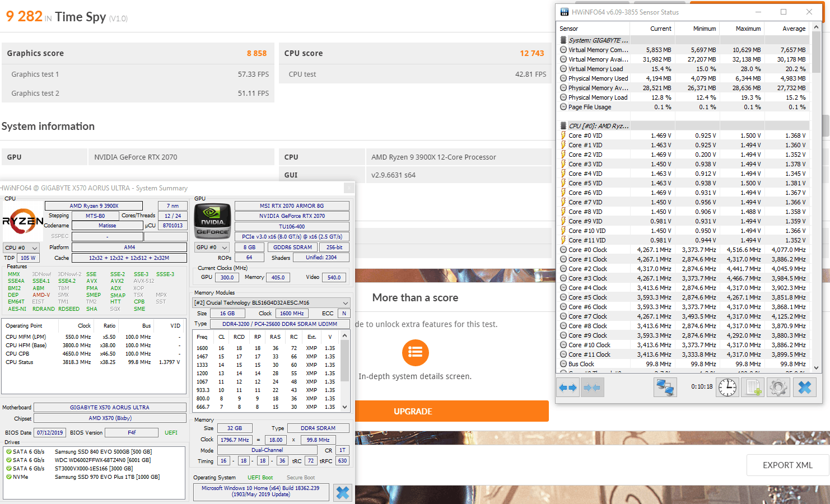This screenshot has width=830, height=504.
Task: Click the icon beside Page File Usage
Action: 563,107
